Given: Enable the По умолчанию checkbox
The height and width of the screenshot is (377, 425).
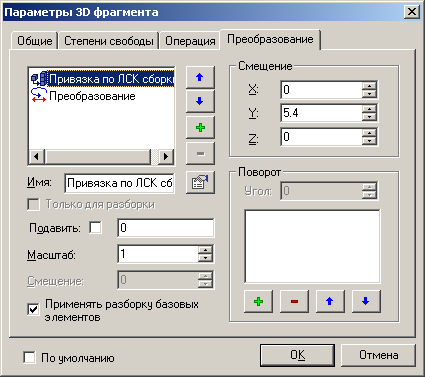Looking at the screenshot, I should click(29, 358).
